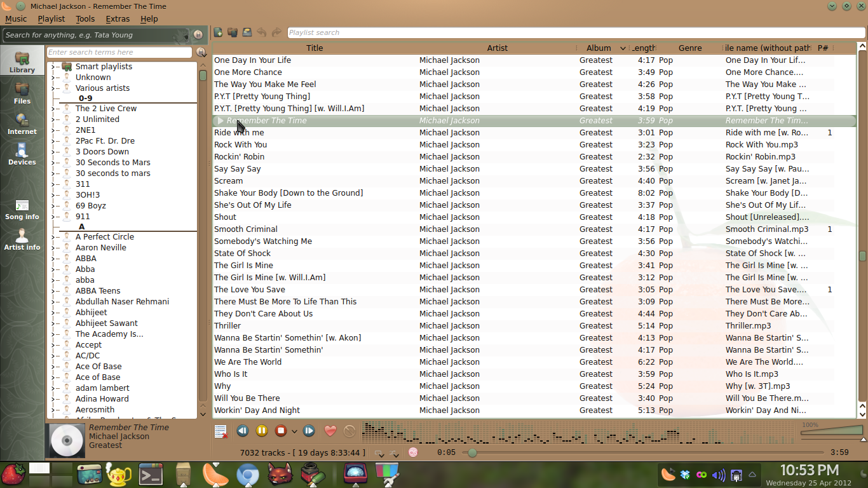Viewport: 868px width, 488px height.
Task: Open the terminal from the taskbar
Action: pyautogui.click(x=151, y=474)
